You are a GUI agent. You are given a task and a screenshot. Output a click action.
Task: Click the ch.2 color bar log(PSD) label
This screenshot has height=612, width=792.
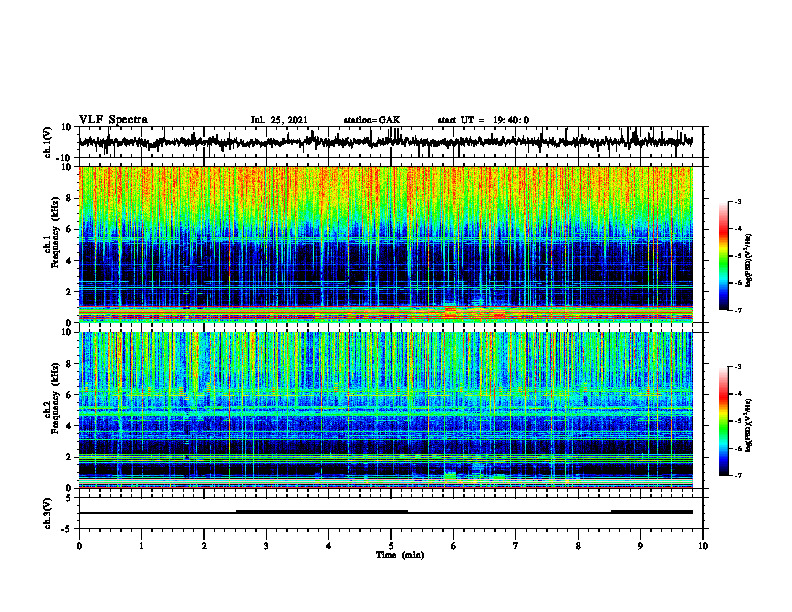(x=749, y=425)
